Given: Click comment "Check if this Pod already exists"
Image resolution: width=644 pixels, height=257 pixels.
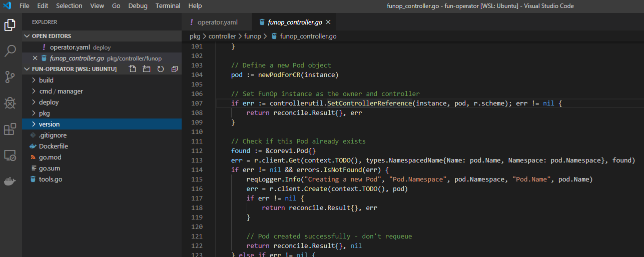Looking at the screenshot, I should pos(298,141).
